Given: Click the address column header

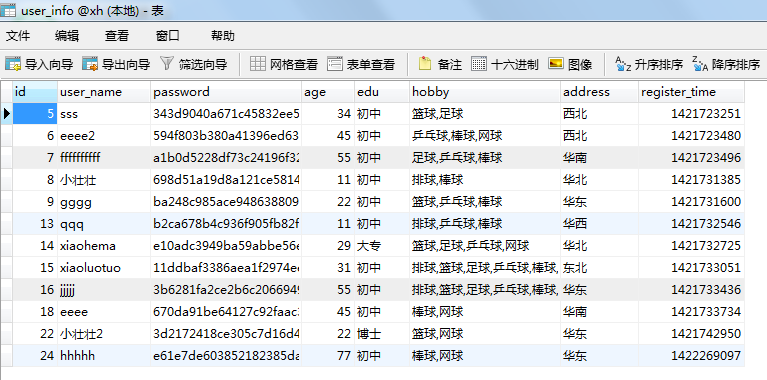Looking at the screenshot, I should click(599, 92).
